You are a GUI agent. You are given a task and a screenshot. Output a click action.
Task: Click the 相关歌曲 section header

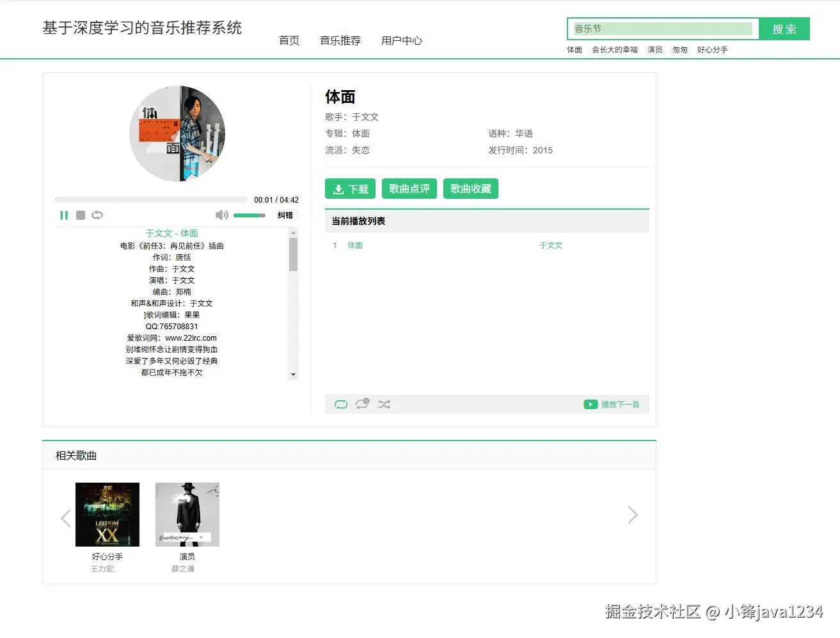point(76,456)
